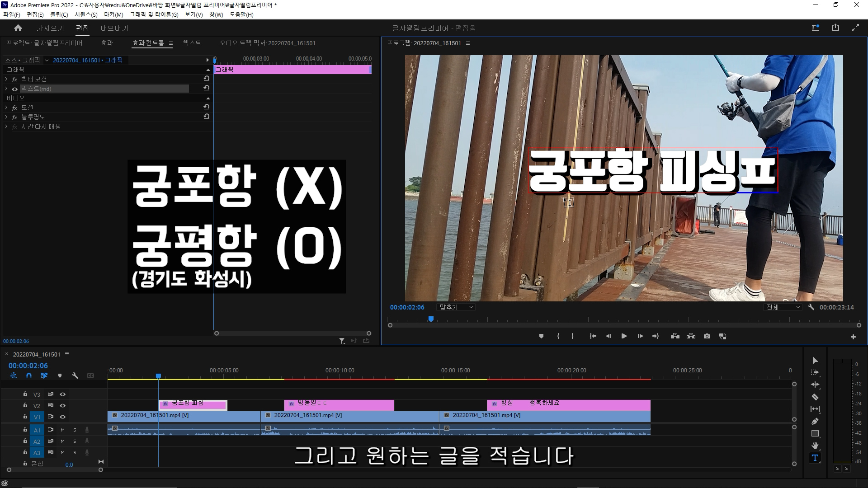Toggle lock on V1 track
Screen dimensions: 868x488
pos(25,417)
